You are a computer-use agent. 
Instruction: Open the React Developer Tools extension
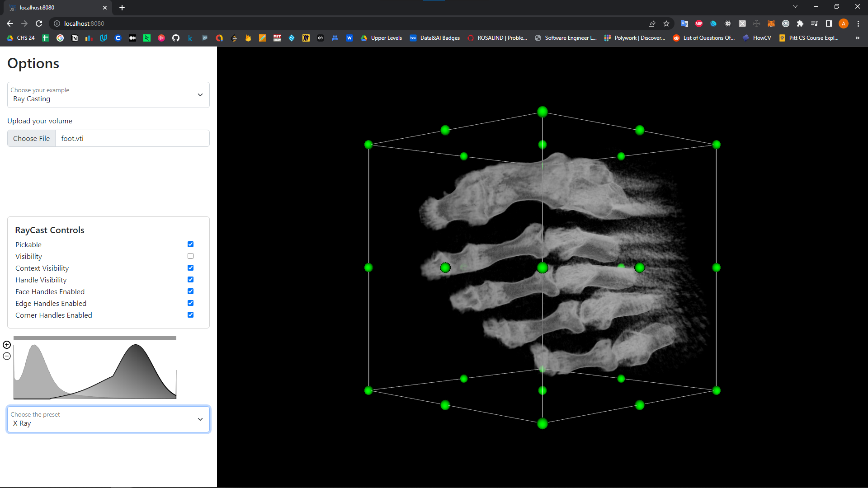point(728,23)
